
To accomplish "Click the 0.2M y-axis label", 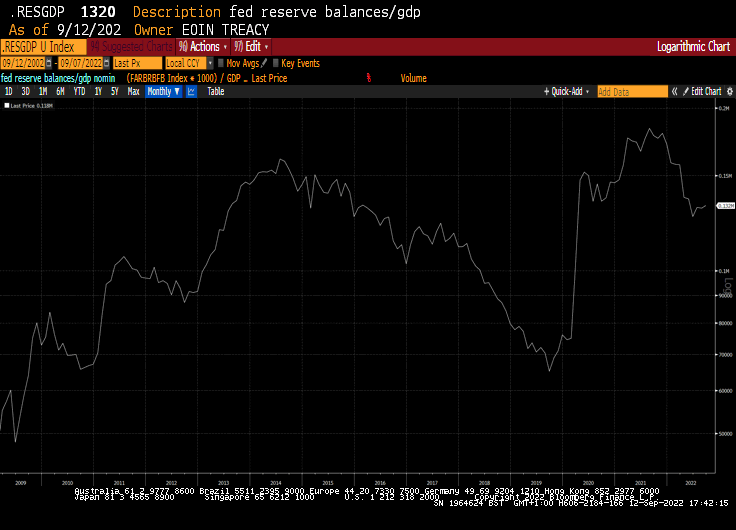I will click(x=724, y=108).
